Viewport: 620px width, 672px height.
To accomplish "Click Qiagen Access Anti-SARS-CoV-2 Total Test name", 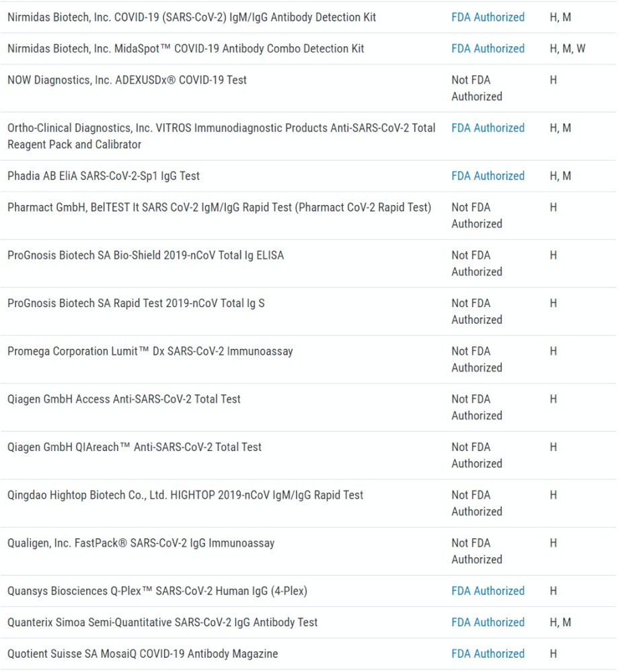I will click(124, 399).
